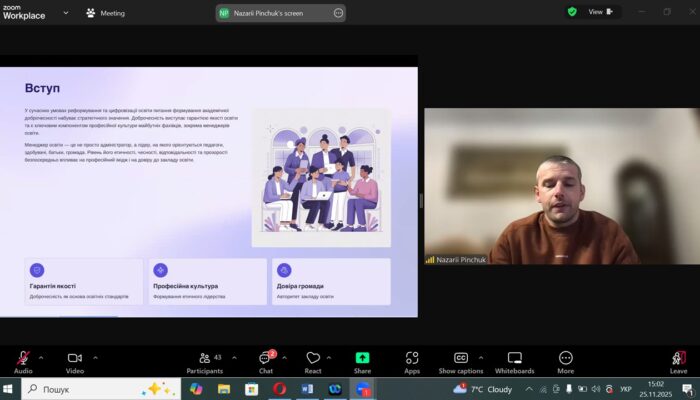
Task: Click the Leave meeting button
Action: point(678,360)
